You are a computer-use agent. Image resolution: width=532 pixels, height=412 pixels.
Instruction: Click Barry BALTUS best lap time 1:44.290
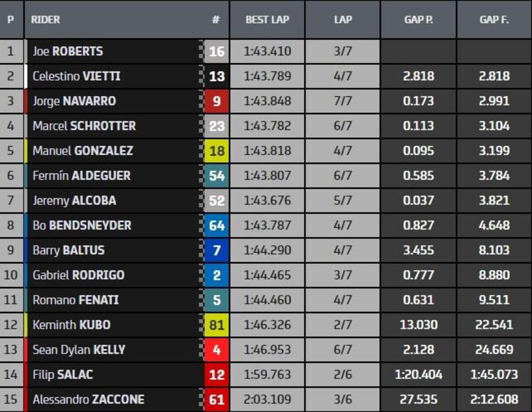(x=267, y=250)
